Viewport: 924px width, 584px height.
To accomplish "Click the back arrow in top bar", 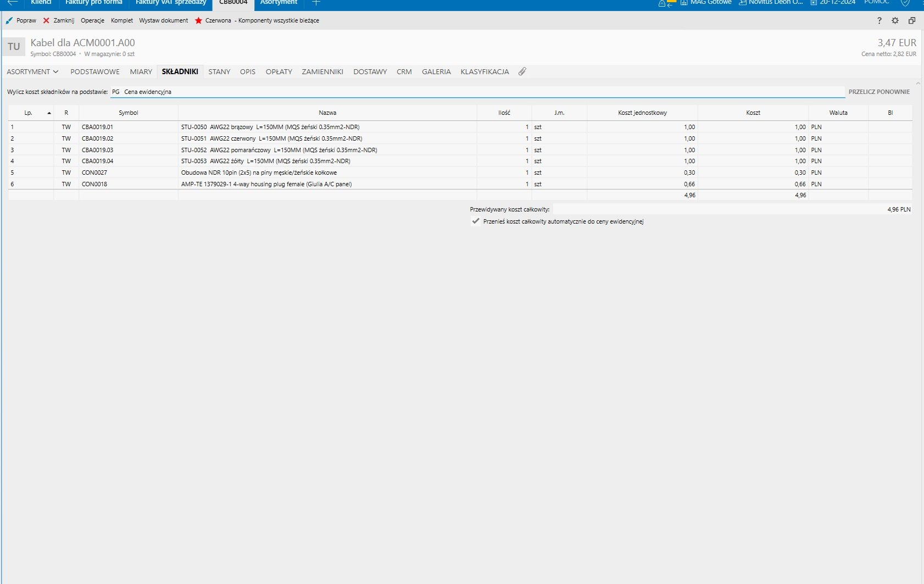I will pyautogui.click(x=12, y=3).
